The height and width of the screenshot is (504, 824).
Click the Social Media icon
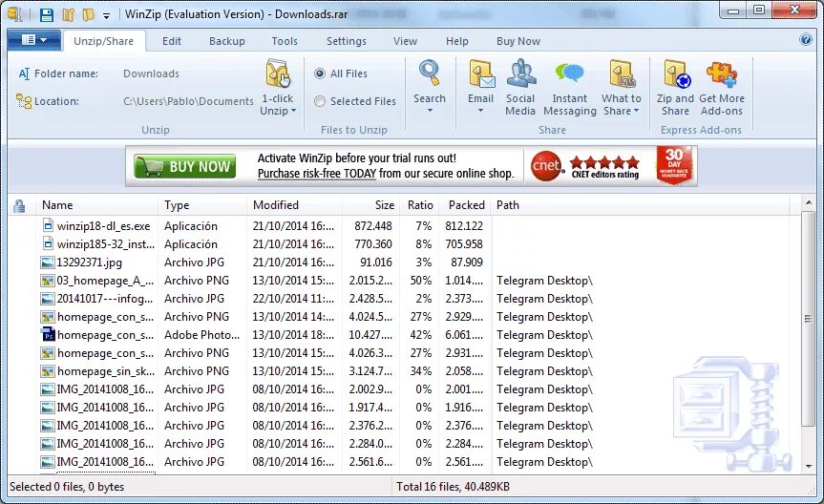(520, 73)
